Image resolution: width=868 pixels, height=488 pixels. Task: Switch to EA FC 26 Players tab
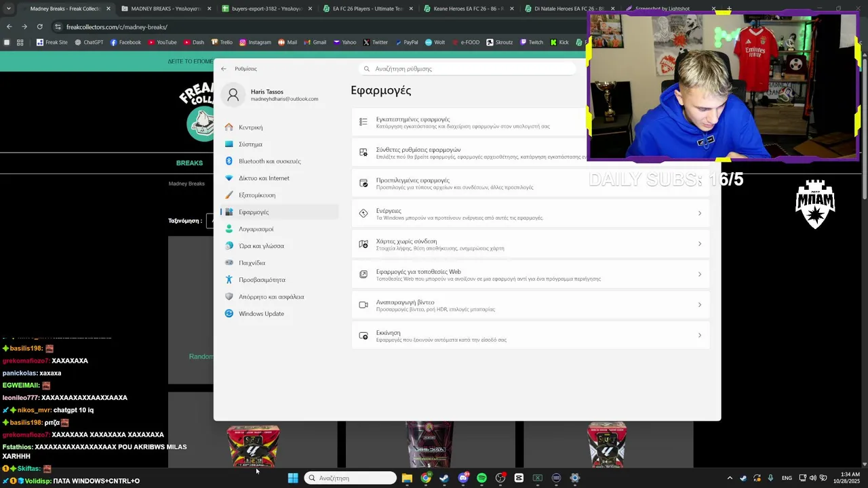[367, 9]
